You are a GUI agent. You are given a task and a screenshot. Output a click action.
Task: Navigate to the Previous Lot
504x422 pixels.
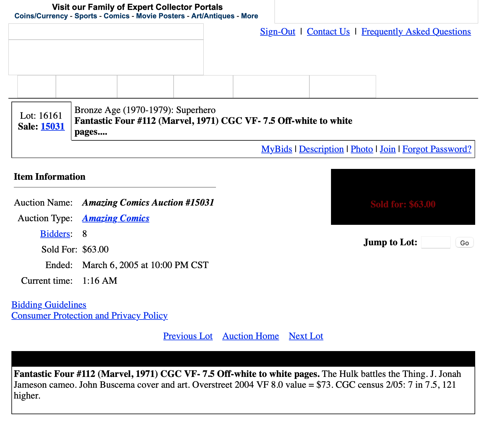coord(188,336)
